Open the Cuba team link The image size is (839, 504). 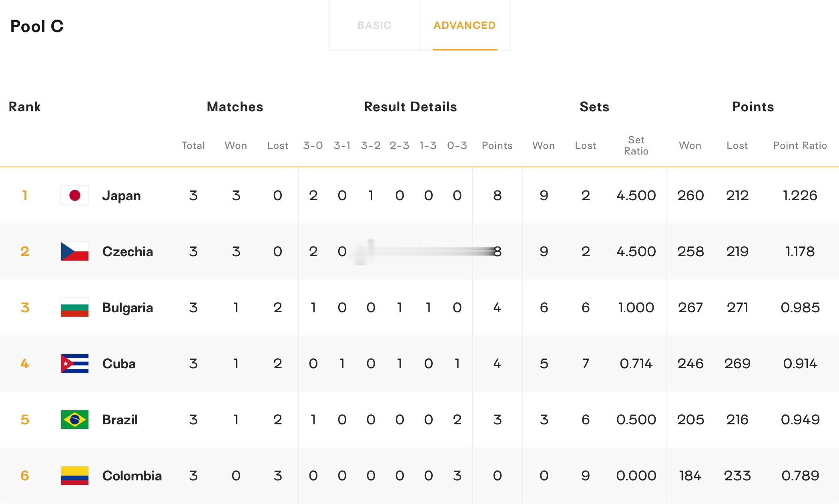coord(119,363)
